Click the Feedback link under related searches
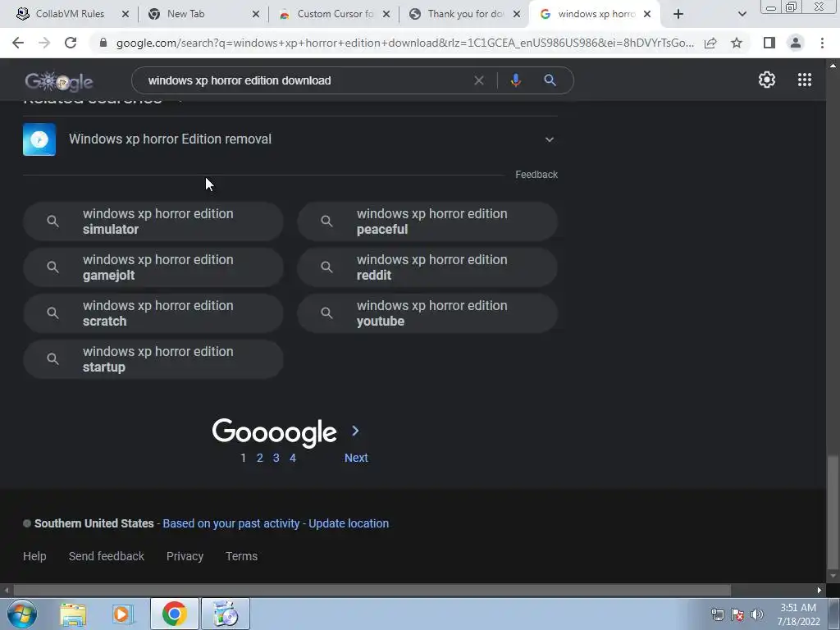The height and width of the screenshot is (630, 840). click(x=536, y=175)
